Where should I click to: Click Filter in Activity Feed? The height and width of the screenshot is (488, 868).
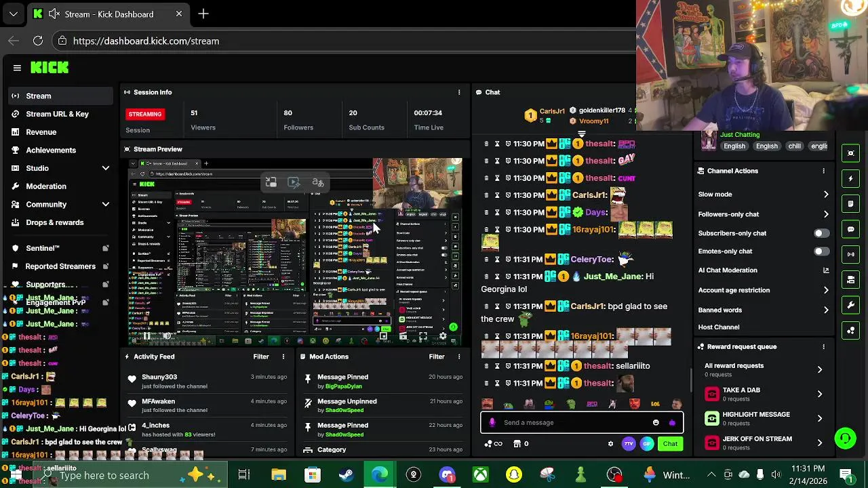[x=261, y=357]
